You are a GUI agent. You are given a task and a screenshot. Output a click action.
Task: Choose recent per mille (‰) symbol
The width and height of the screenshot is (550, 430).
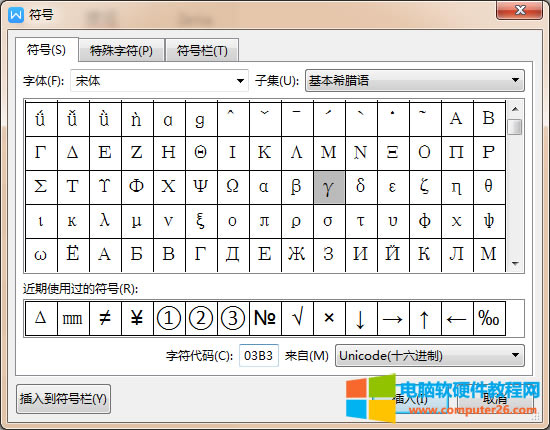[x=489, y=318]
